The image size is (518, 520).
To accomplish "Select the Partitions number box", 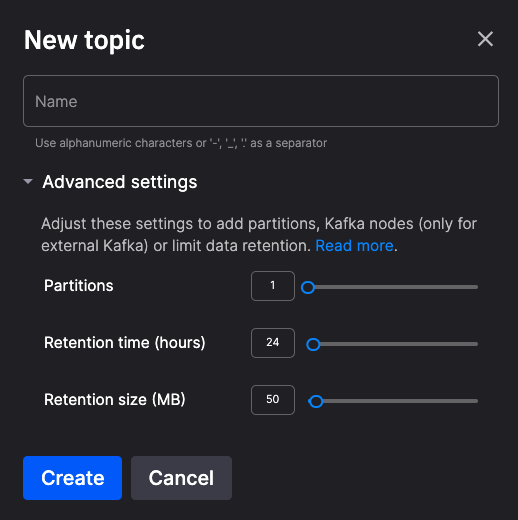I will (273, 286).
